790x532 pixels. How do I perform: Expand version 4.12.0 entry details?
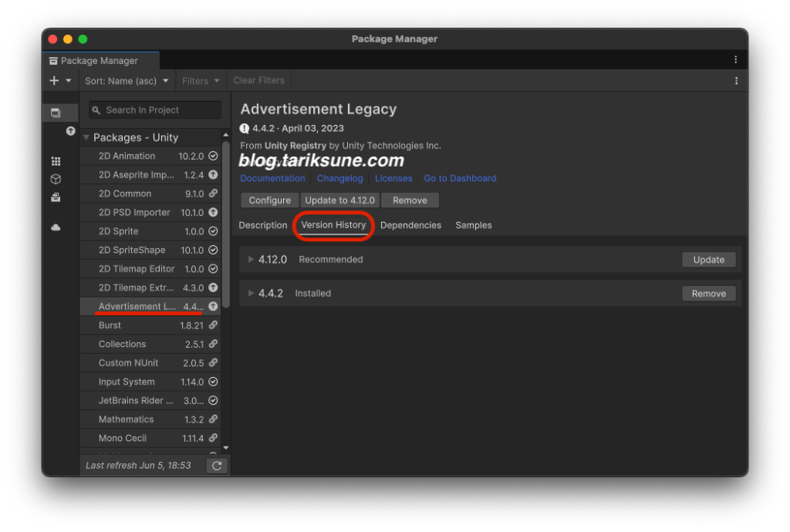251,260
